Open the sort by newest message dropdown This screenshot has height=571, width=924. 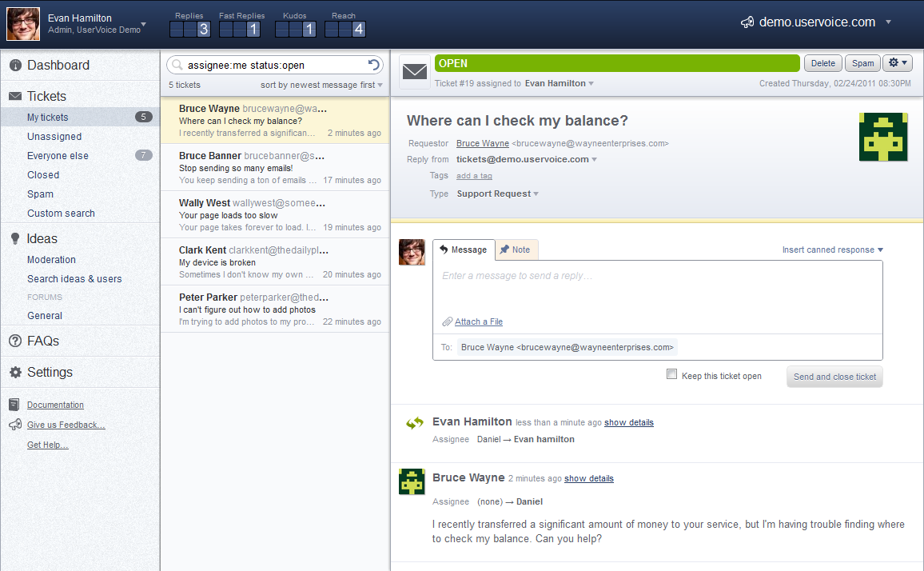(x=321, y=85)
